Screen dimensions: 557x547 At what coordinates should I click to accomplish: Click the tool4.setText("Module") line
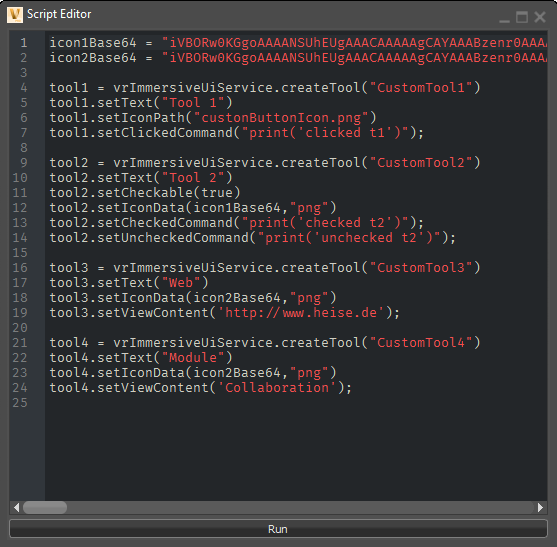coord(141,358)
